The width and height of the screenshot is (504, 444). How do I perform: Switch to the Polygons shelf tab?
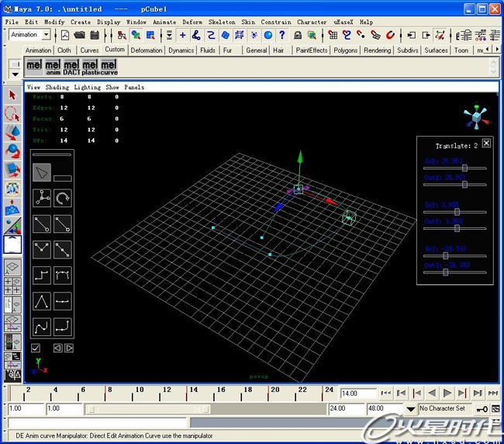point(346,50)
